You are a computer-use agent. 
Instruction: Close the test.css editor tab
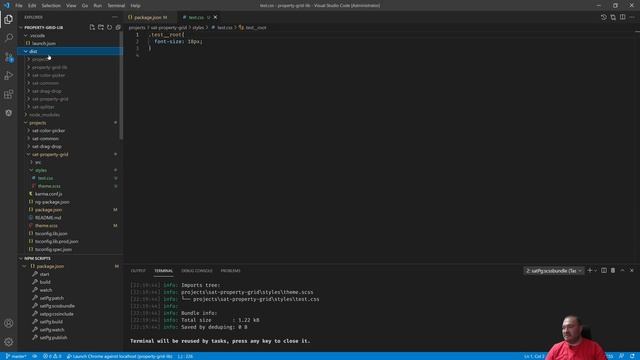216,17
